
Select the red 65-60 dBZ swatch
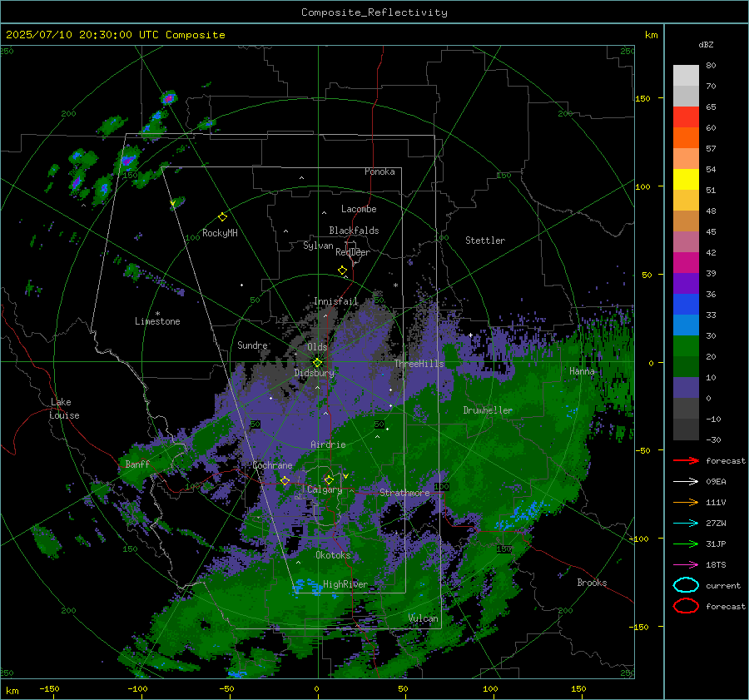click(x=686, y=117)
